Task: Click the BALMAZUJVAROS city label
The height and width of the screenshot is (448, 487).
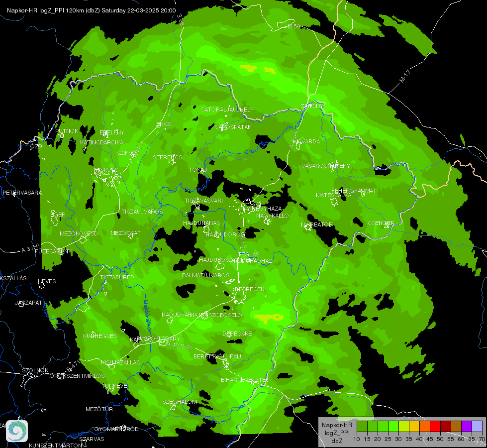Action: click(x=205, y=275)
